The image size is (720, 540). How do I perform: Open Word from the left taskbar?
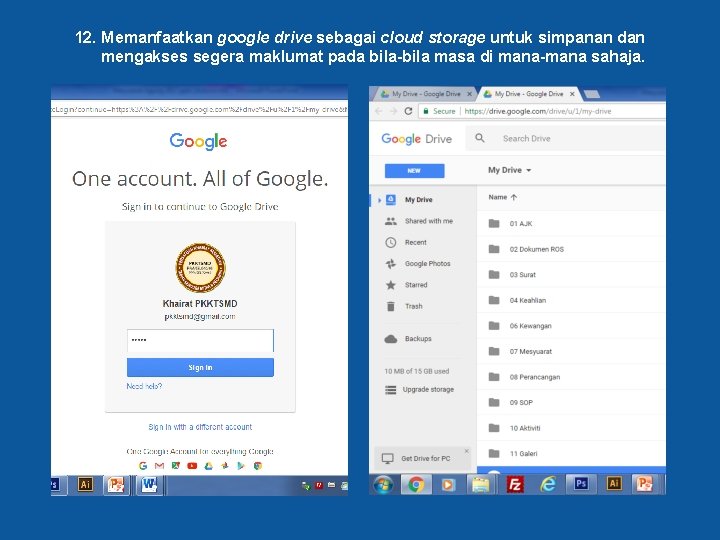point(149,484)
